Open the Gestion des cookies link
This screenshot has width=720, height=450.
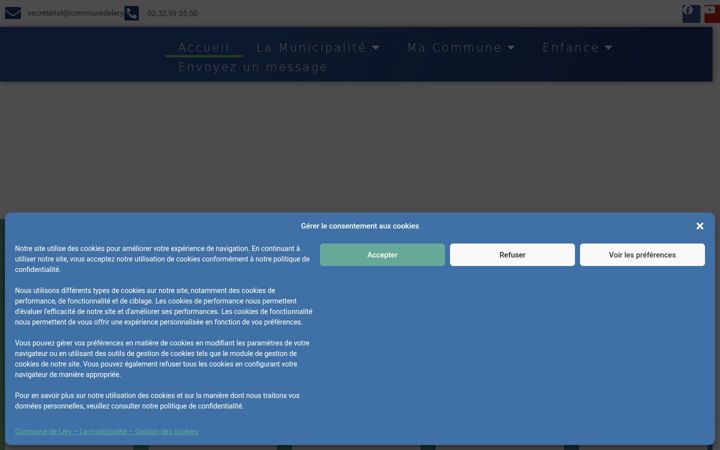point(107,432)
